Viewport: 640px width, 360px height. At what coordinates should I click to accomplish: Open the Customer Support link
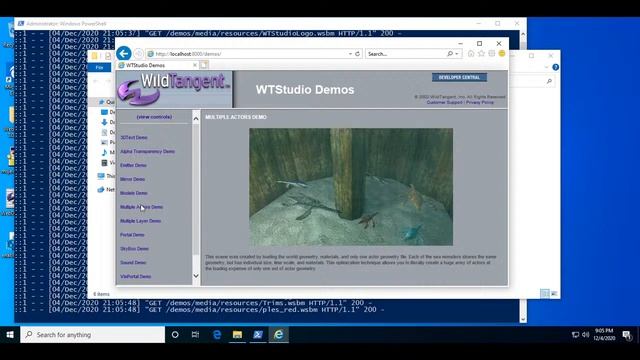pos(444,102)
